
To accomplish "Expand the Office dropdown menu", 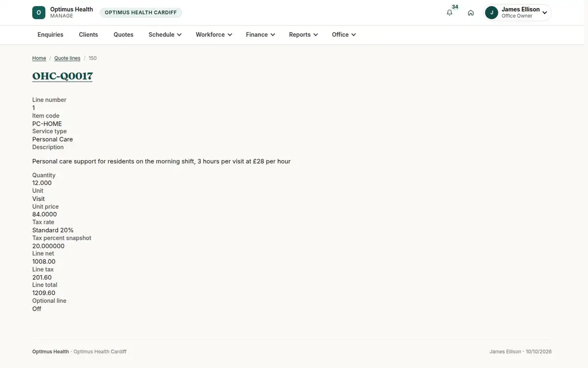I will [343, 35].
